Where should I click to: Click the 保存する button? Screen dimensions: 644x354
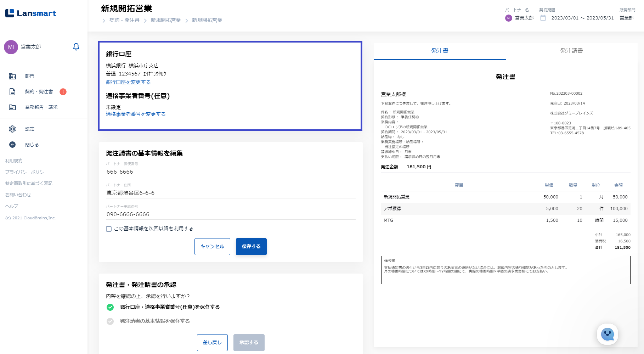[251, 247]
